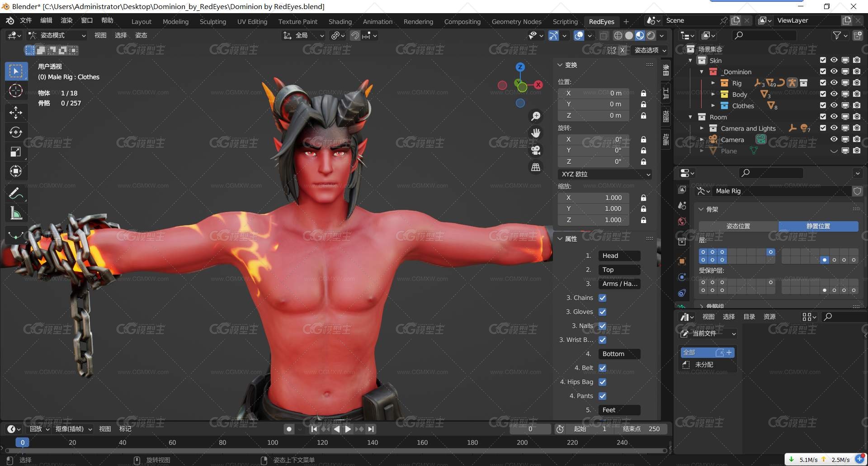This screenshot has width=868, height=466.
Task: Expand the Clothes collection
Action: pyautogui.click(x=713, y=105)
